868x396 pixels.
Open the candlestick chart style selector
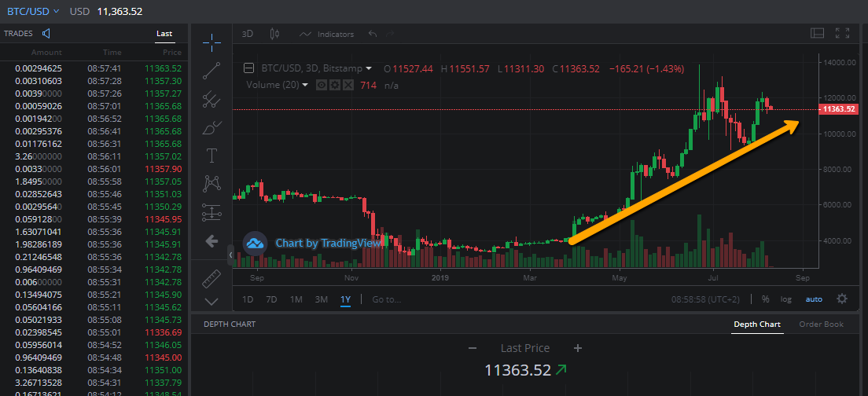[x=274, y=34]
